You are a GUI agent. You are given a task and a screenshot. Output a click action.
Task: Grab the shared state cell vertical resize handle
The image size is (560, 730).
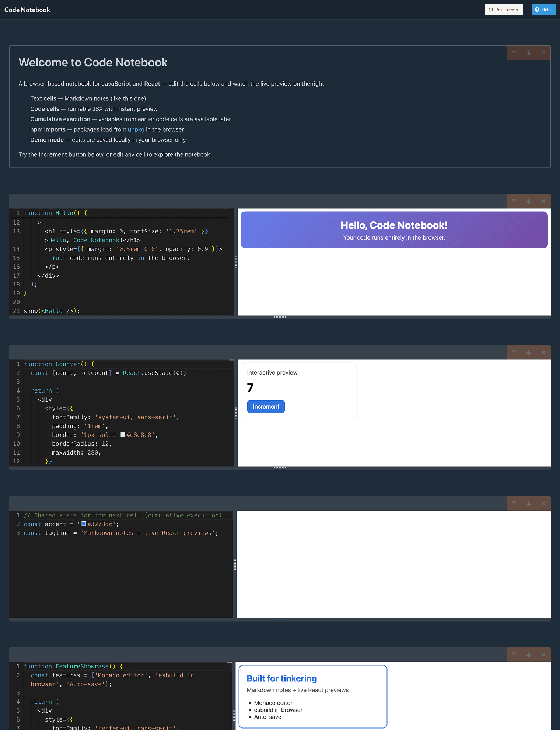[235, 564]
